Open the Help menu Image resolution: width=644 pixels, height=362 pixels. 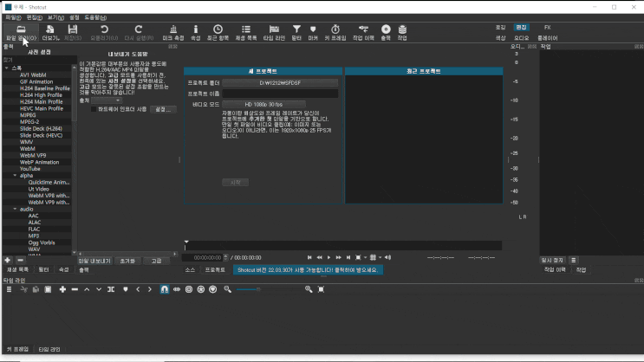click(x=95, y=17)
